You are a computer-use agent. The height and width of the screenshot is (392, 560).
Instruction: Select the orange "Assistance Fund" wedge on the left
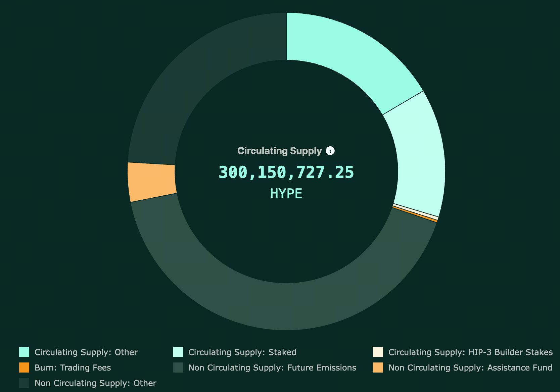click(151, 181)
